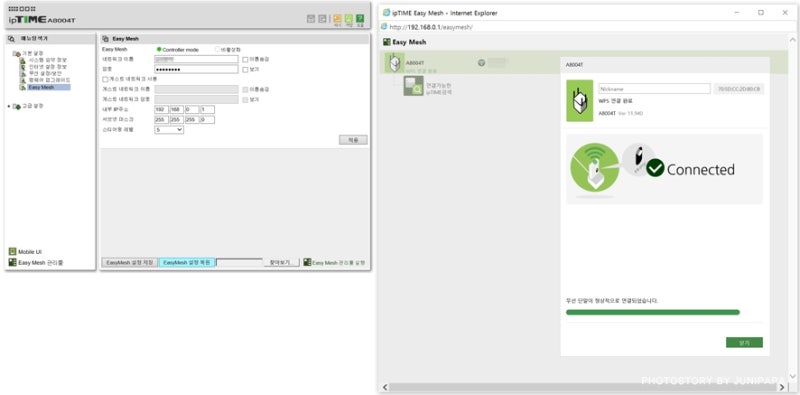Click the round status icon beside A8004T
The width and height of the screenshot is (800, 395).
click(481, 63)
